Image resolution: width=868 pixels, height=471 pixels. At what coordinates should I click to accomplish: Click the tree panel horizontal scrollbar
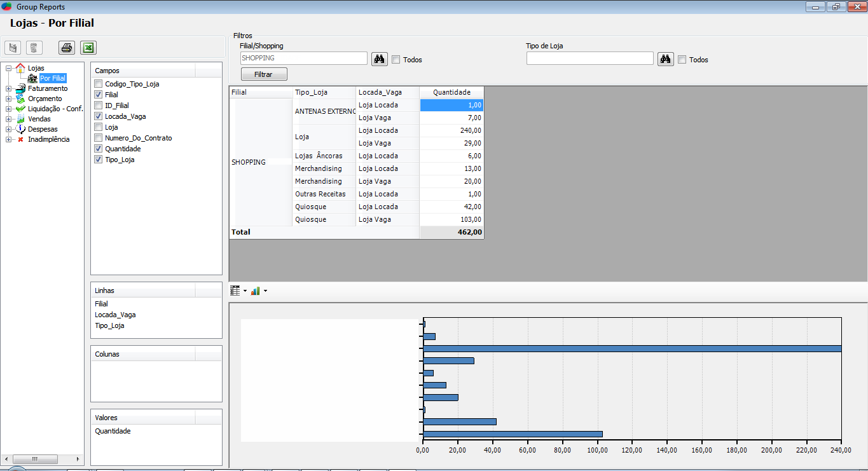coord(43,459)
